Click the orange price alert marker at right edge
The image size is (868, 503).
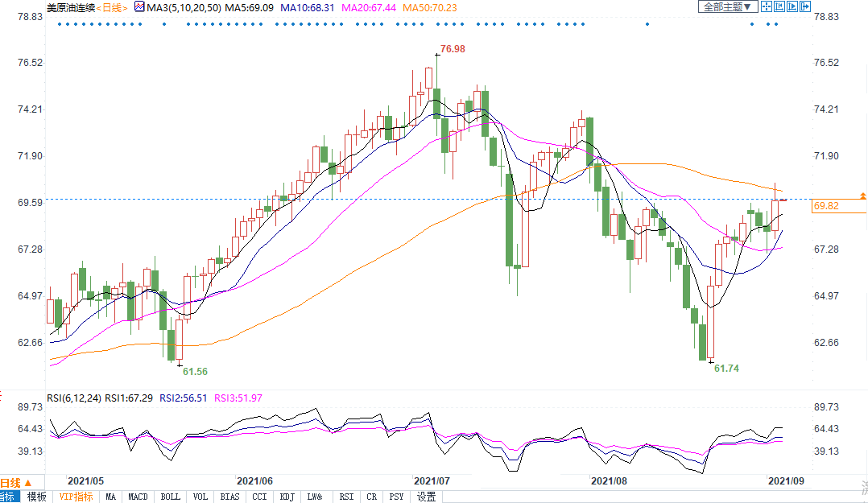coord(863,196)
